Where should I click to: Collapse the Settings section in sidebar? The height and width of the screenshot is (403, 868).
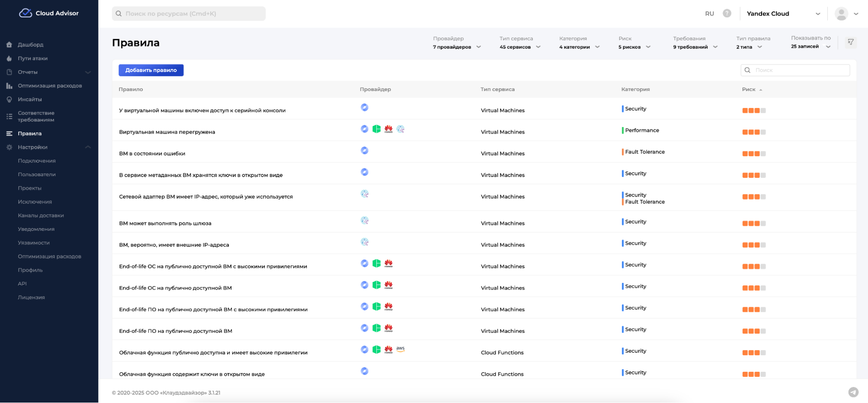point(88,147)
